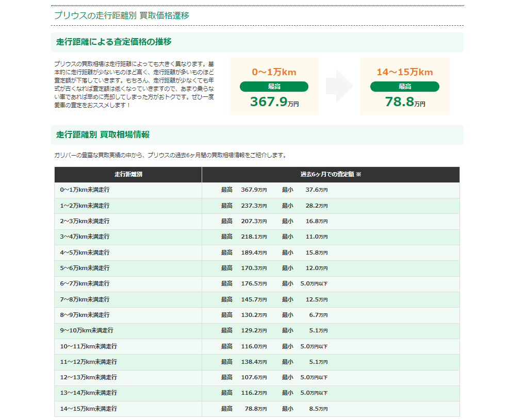508x420 pixels.
Task: Click the 207.3万円 maximum value
Action: pos(254,222)
